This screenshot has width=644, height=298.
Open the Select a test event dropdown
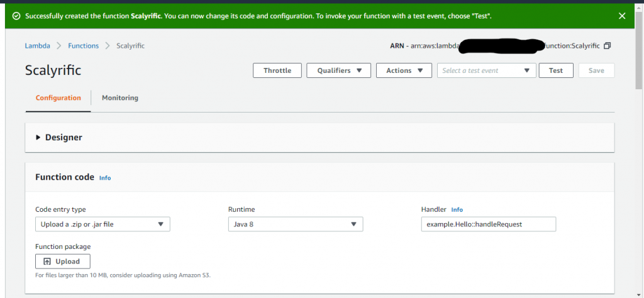click(x=486, y=70)
